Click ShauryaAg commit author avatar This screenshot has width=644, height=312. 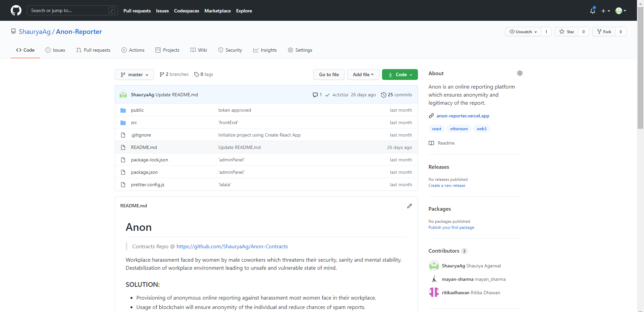(x=123, y=95)
